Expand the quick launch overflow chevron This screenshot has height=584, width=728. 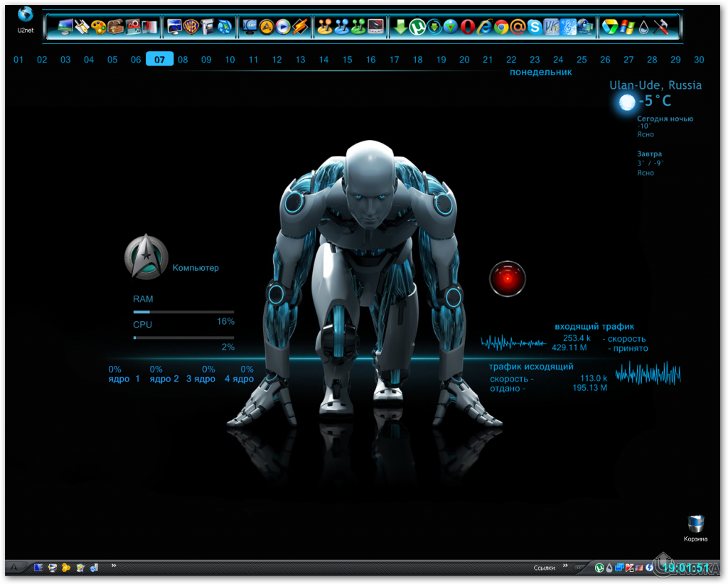(x=114, y=566)
